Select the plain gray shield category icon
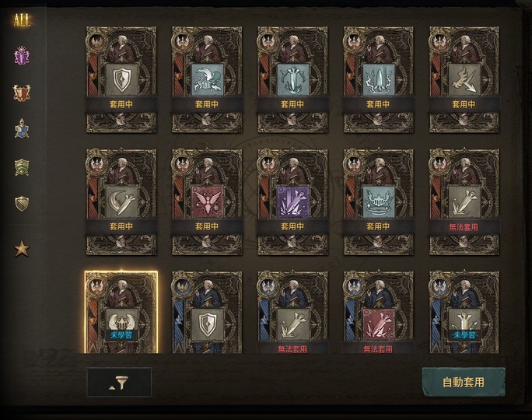532x420 pixels. click(22, 204)
